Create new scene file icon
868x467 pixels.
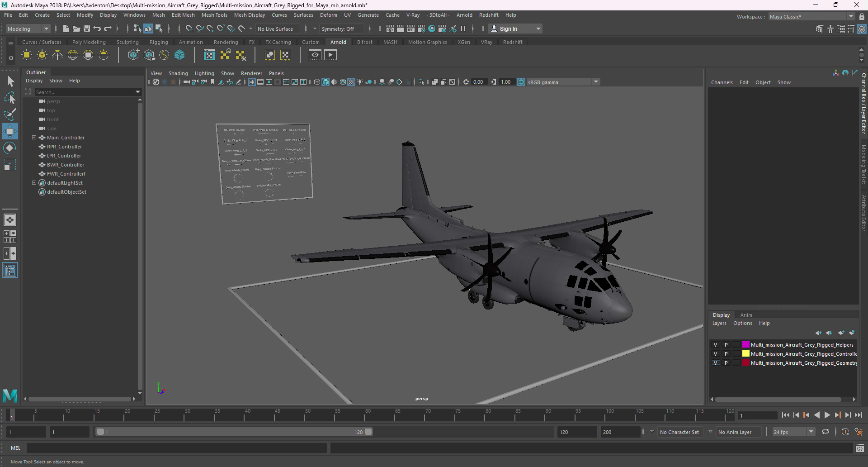click(x=66, y=29)
